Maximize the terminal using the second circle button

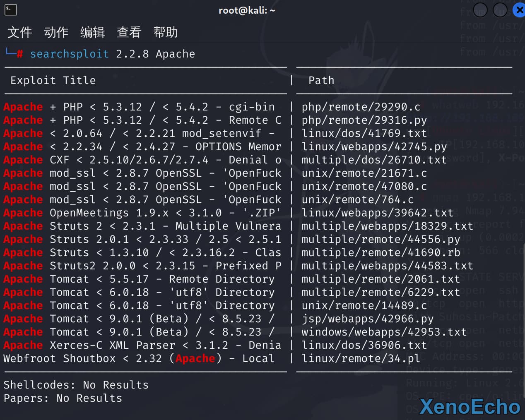point(500,10)
